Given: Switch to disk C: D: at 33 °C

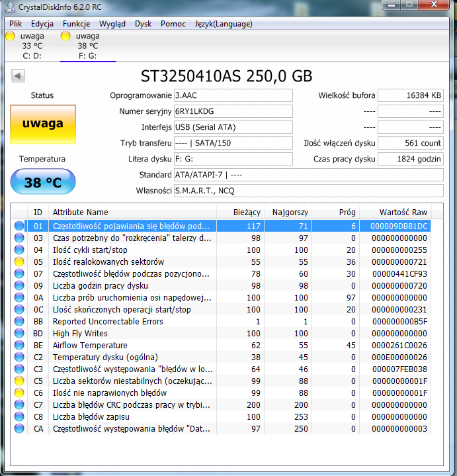Looking at the screenshot, I should click(32, 46).
